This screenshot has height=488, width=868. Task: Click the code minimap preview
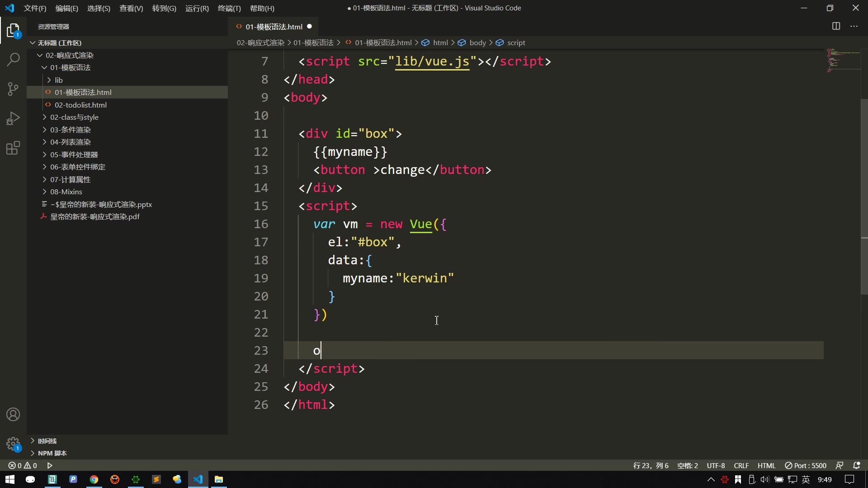pyautogui.click(x=843, y=60)
